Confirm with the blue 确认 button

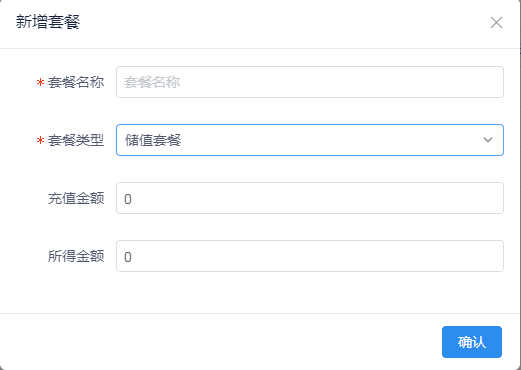tap(472, 342)
